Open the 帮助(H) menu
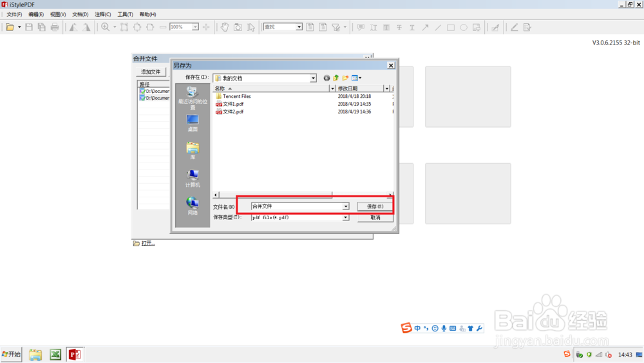Viewport: 644px width, 363px height. click(x=148, y=14)
